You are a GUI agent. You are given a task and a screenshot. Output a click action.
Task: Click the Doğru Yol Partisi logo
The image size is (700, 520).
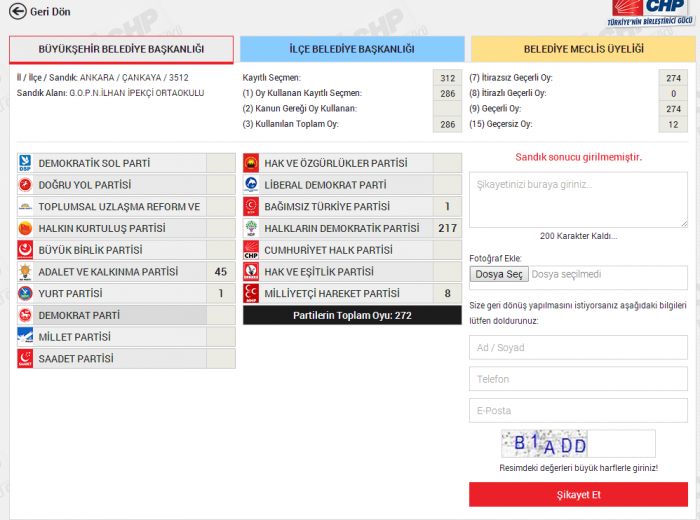[x=25, y=185]
